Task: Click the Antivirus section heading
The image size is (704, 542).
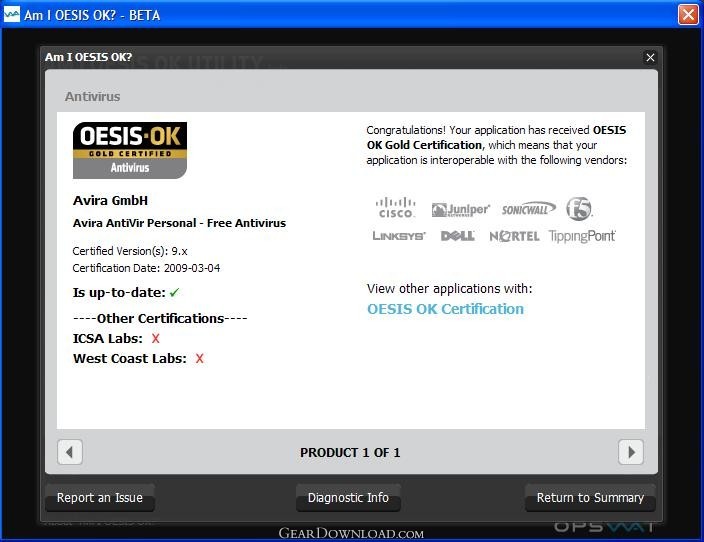Action: [x=92, y=97]
